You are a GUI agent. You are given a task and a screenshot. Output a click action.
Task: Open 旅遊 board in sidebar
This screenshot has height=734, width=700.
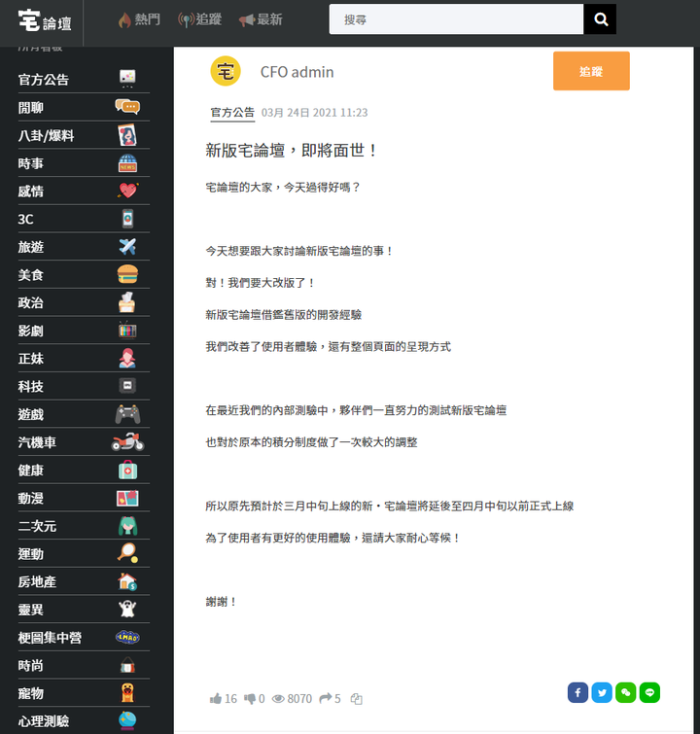(x=84, y=247)
